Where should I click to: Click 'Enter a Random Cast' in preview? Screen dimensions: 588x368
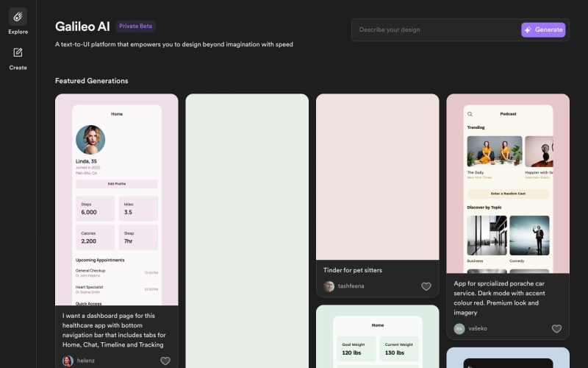(508, 194)
